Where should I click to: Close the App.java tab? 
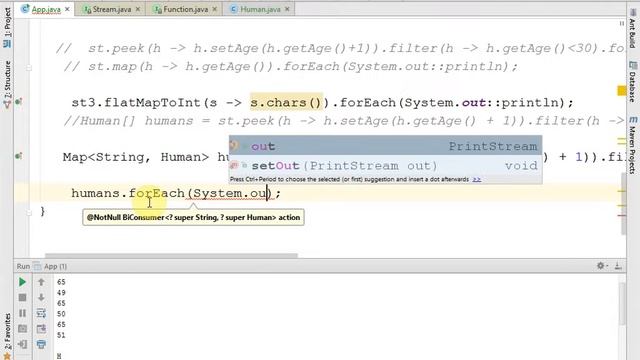[x=67, y=9]
